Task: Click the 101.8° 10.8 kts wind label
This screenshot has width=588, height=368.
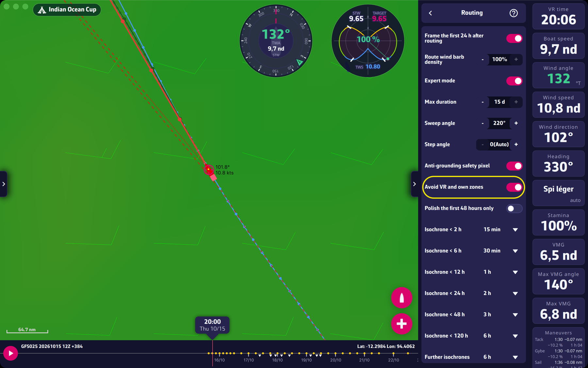Action: (x=224, y=170)
